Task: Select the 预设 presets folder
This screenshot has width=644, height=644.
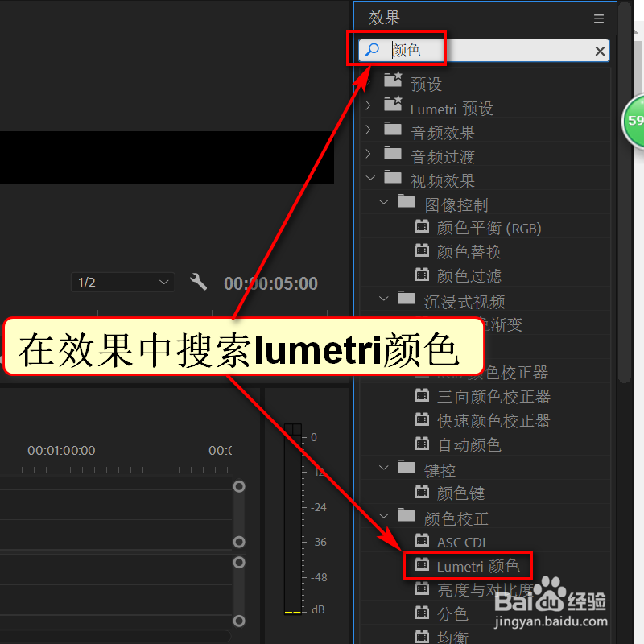Action: pos(426,85)
